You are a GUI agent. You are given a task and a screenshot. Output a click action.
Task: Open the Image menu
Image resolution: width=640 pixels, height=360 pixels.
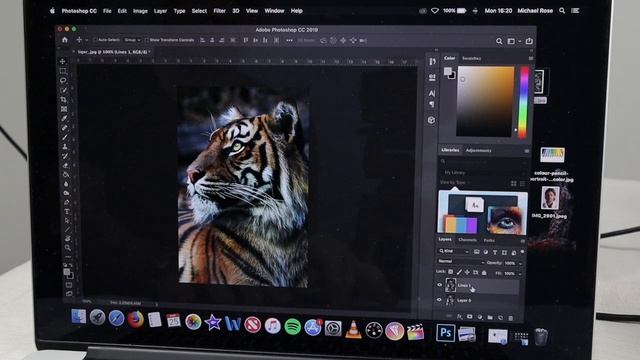pos(140,11)
